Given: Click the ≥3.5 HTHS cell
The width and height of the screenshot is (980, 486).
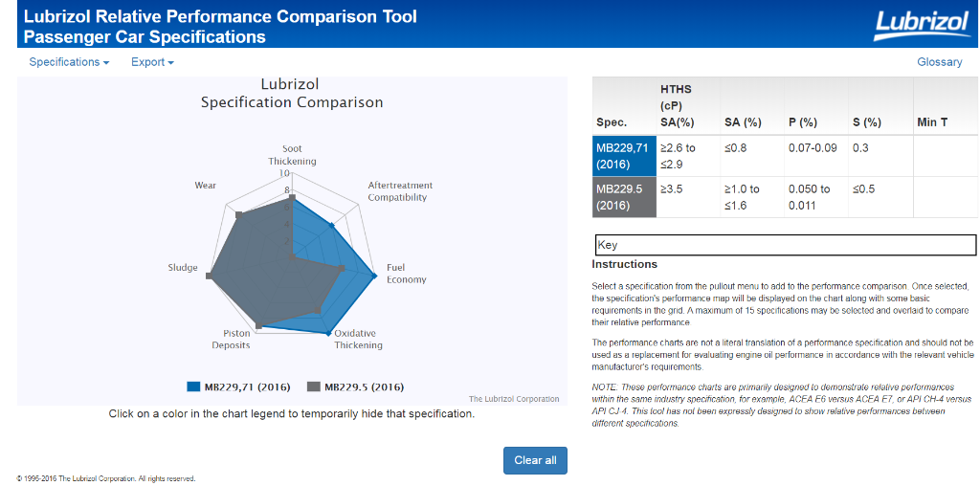Looking at the screenshot, I should tap(688, 197).
